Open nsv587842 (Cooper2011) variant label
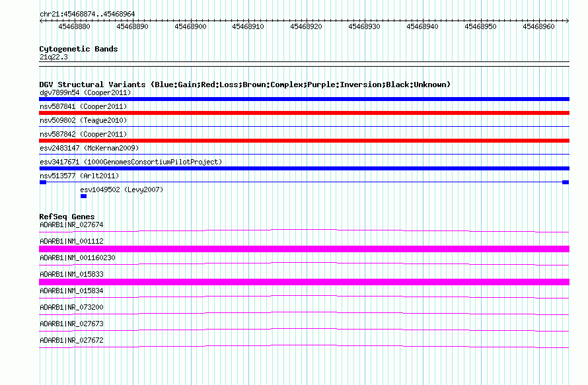The image size is (588, 385). 83,134
